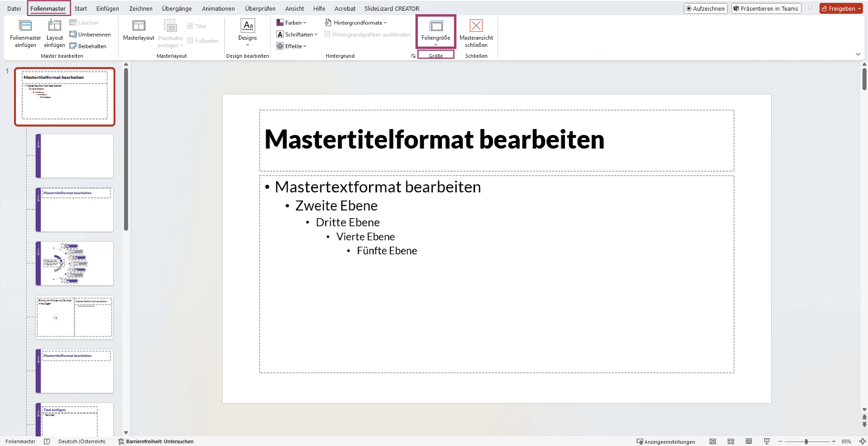Go to next slide double-arrow button
Screen dimensions: 868x446
(864, 424)
